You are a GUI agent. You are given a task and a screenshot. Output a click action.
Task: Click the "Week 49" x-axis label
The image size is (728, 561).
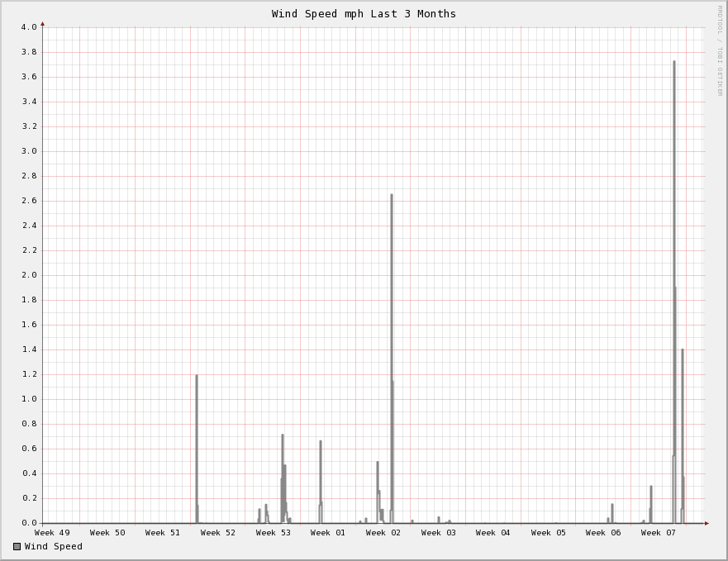[x=52, y=533]
